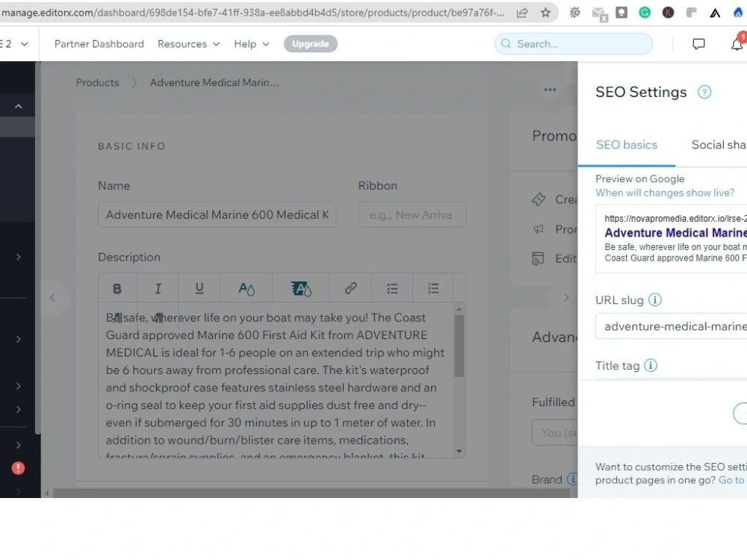Open the chat messages icon
The height and width of the screenshot is (560, 747).
pyautogui.click(x=698, y=44)
